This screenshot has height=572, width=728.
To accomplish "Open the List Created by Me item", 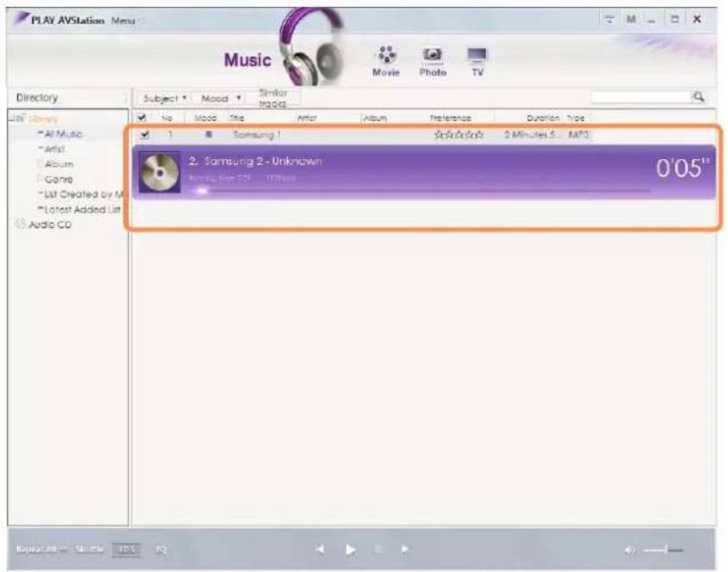I will click(x=84, y=194).
